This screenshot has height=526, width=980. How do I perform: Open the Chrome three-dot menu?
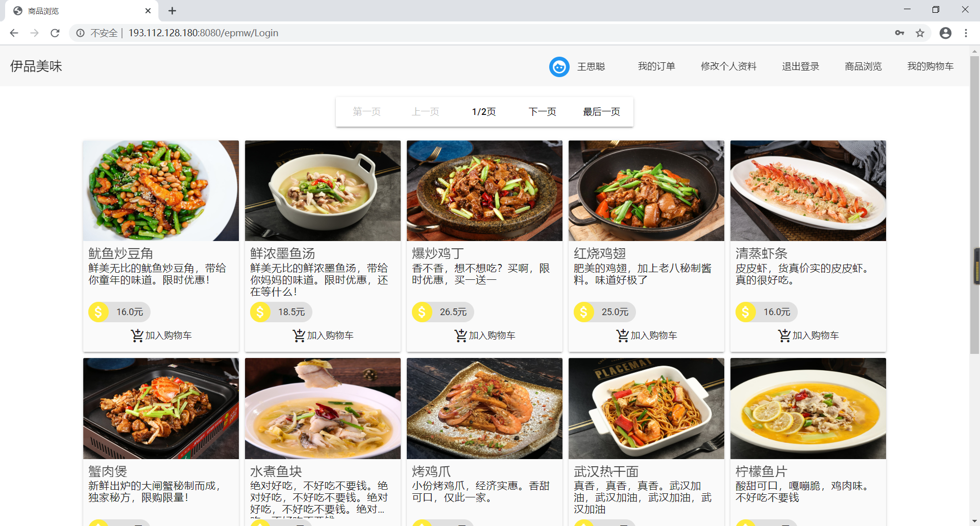(x=966, y=33)
